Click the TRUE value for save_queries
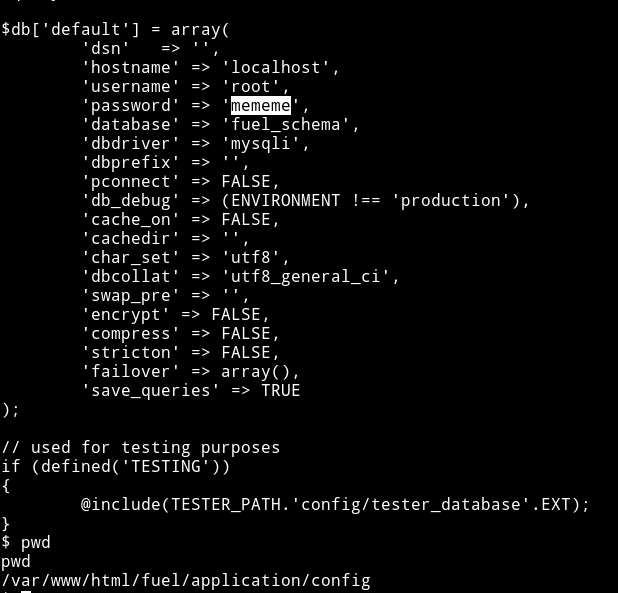This screenshot has height=593, width=618. [281, 390]
